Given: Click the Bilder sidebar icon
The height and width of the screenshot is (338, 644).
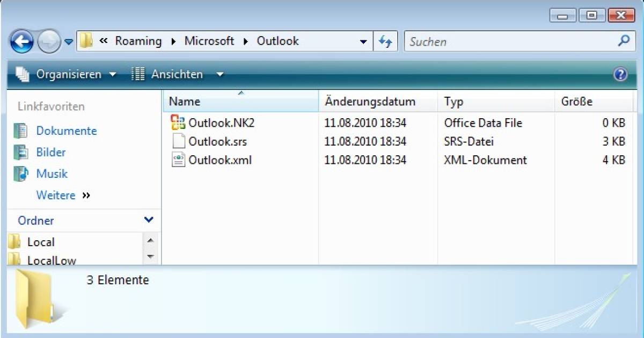Looking at the screenshot, I should (x=20, y=152).
